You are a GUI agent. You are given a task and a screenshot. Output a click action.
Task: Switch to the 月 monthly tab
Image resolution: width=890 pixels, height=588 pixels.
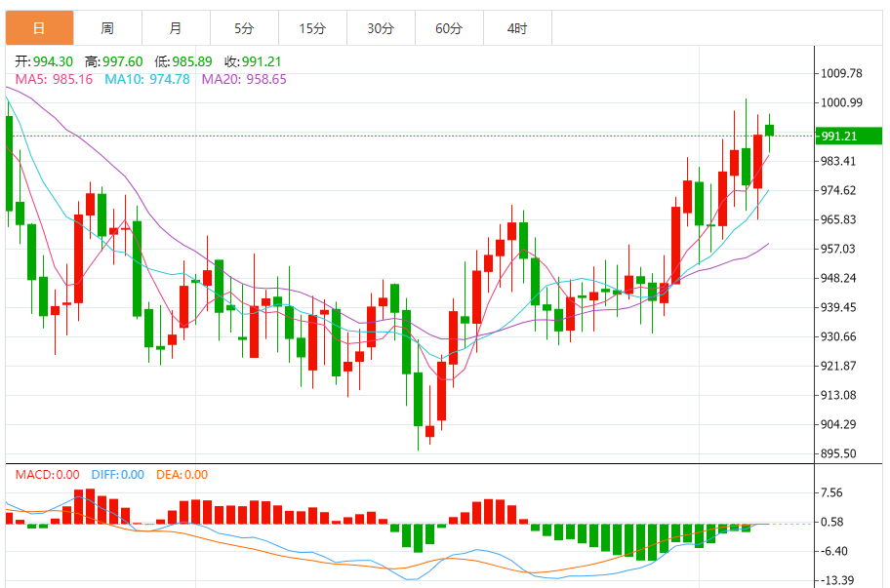tap(176, 27)
